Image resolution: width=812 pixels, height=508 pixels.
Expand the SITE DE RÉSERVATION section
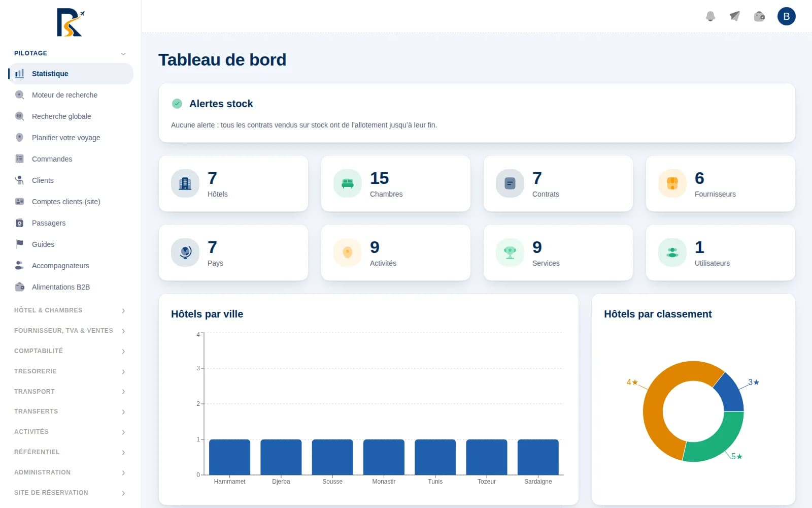(x=70, y=493)
